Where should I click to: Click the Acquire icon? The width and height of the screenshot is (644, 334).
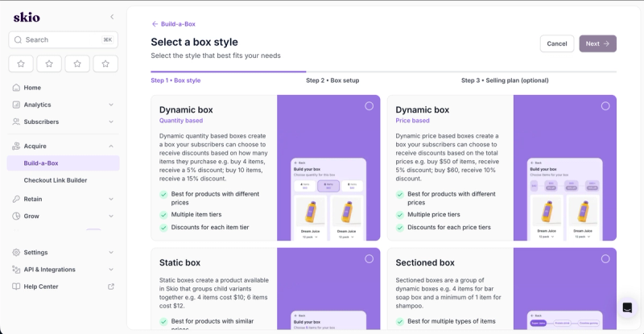point(16,146)
